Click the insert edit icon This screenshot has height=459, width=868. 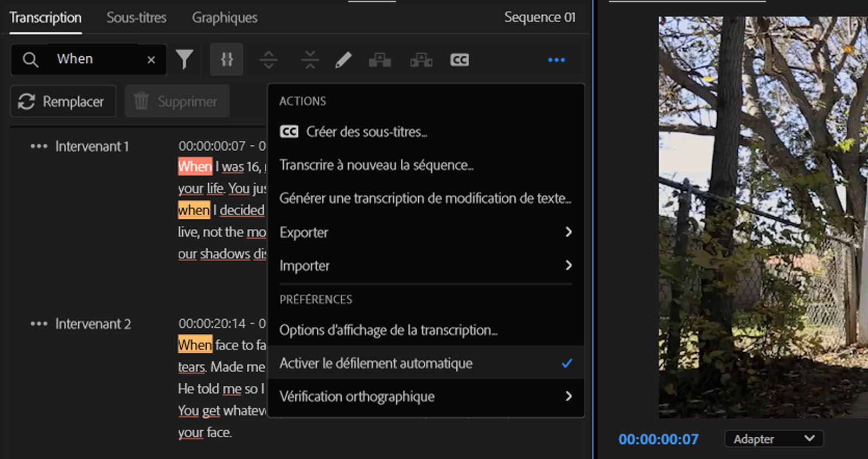point(380,60)
